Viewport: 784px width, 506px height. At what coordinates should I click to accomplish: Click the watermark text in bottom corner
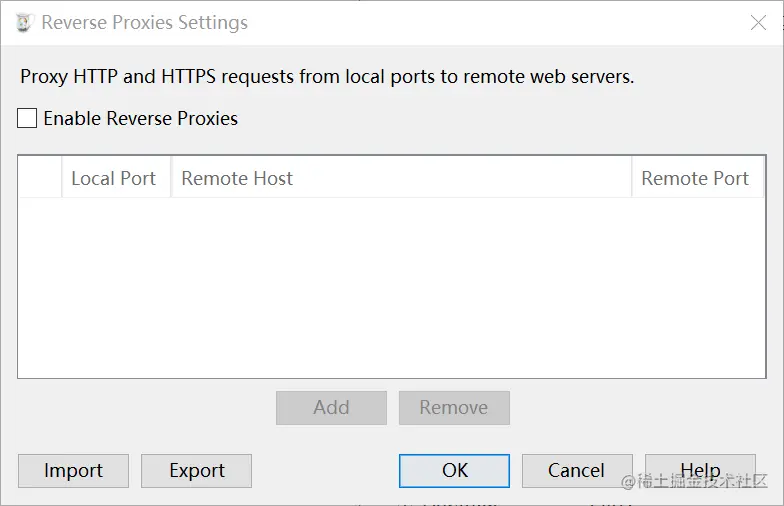[694, 481]
